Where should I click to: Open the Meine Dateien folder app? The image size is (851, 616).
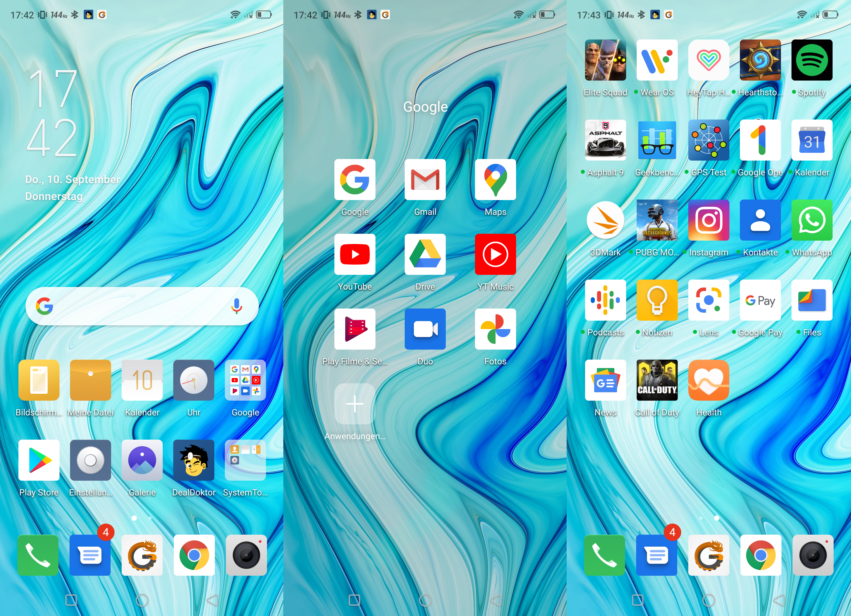(90, 380)
